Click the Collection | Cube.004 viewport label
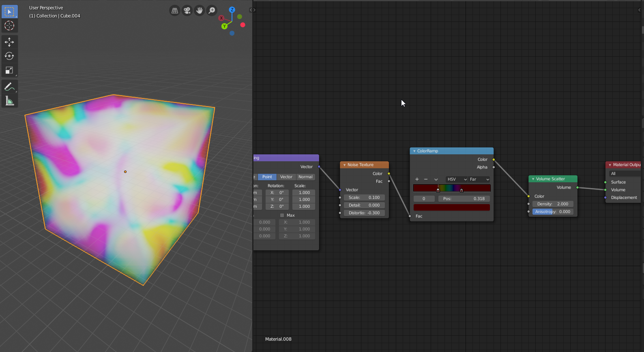644x352 pixels. (55, 16)
